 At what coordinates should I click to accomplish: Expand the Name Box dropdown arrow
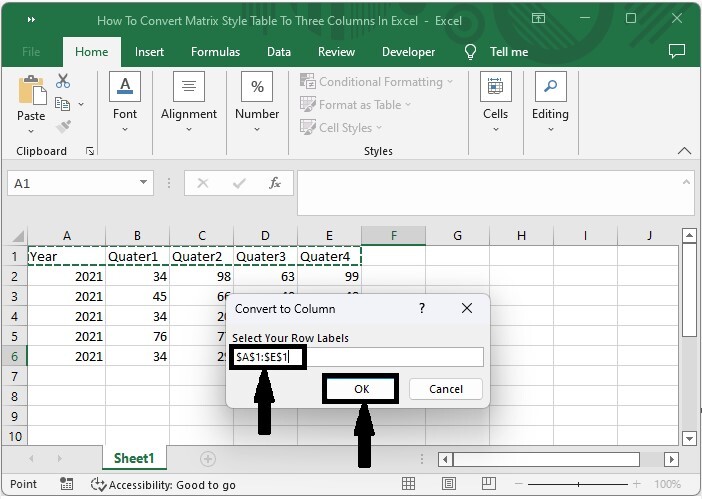[144, 183]
